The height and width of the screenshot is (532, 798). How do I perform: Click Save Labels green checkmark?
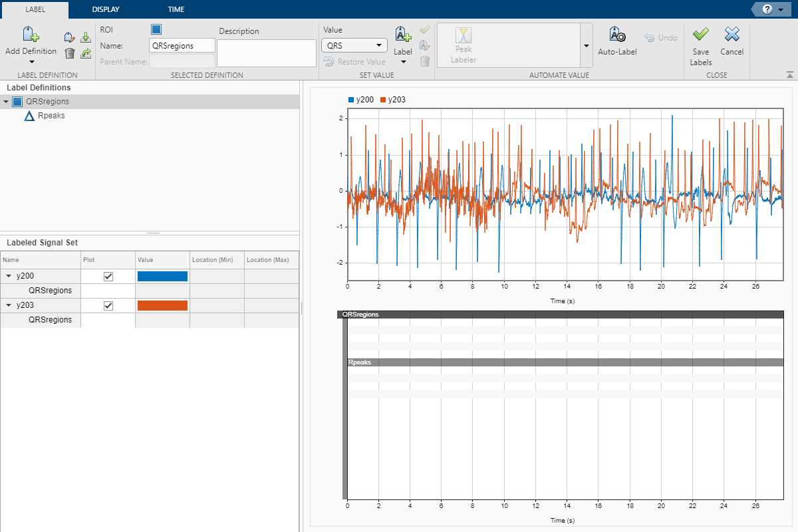pyautogui.click(x=700, y=35)
